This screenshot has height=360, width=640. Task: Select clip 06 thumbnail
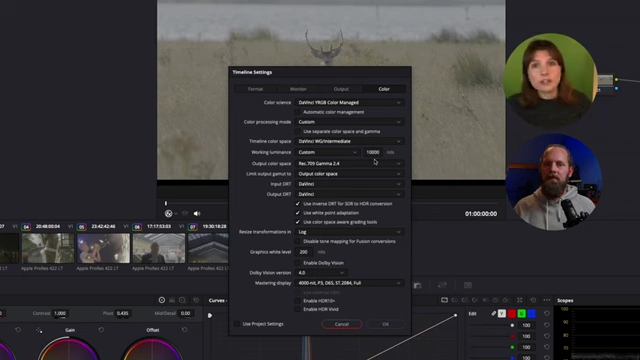159,248
